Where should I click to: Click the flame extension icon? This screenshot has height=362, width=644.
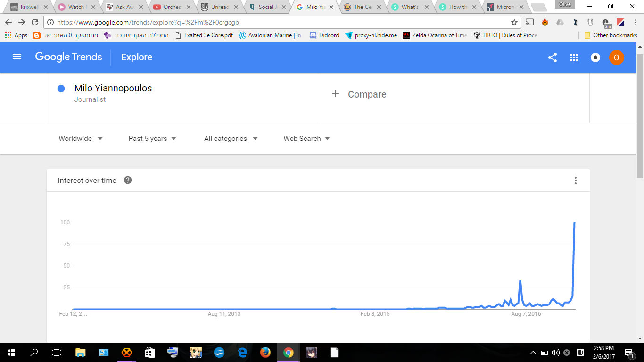coord(545,22)
